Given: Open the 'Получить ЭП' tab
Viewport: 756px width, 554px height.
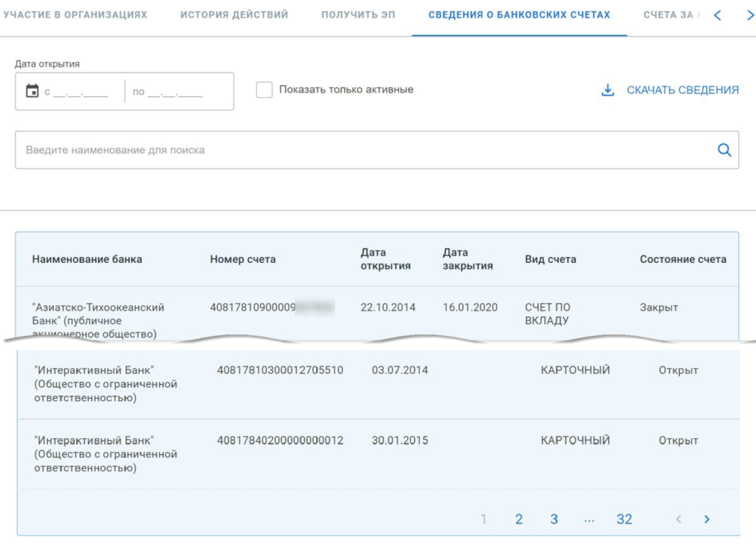Looking at the screenshot, I should [358, 15].
